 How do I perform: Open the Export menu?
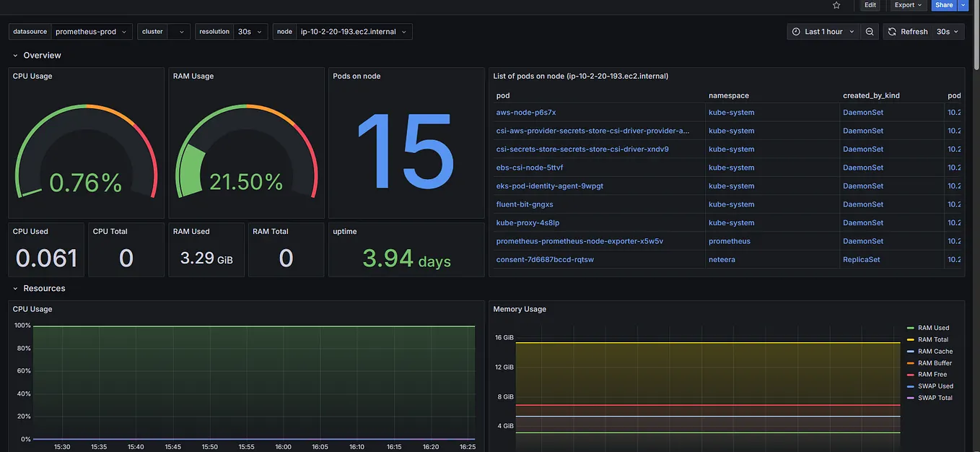pyautogui.click(x=908, y=5)
